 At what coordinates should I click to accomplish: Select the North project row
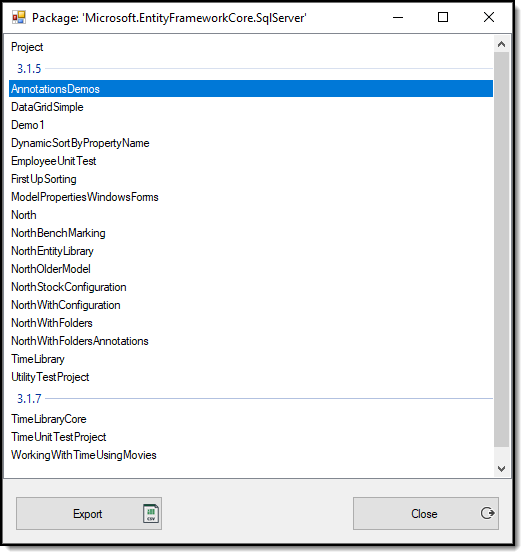251,215
